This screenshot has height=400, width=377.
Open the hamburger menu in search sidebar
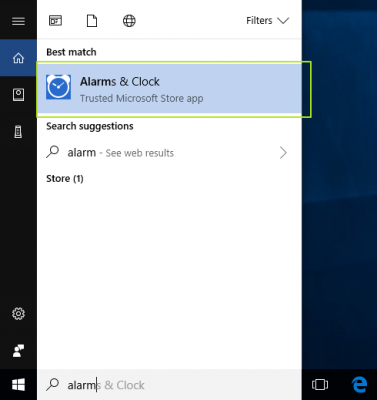(18, 21)
